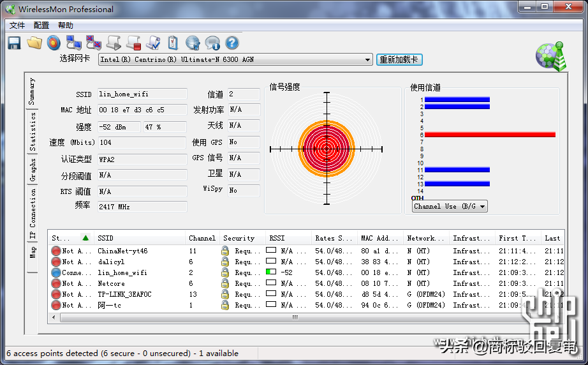Open the Channel Use B/G dropdown
Screen dimensions: 588x365
[x=450, y=206]
